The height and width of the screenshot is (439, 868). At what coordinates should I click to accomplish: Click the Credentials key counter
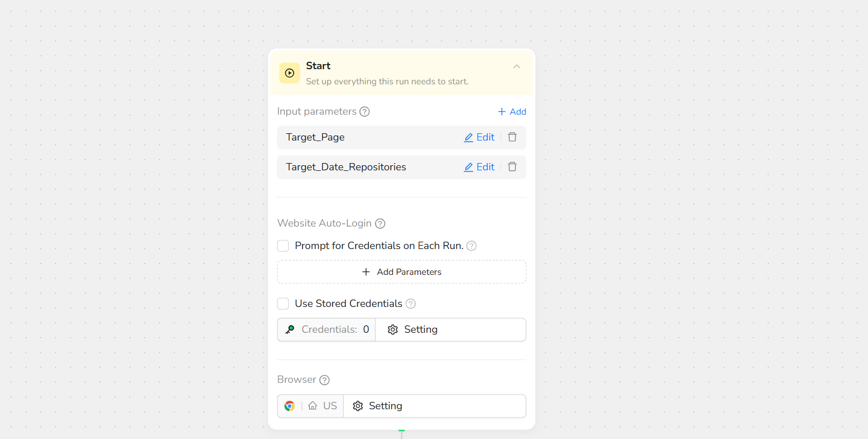[327, 329]
